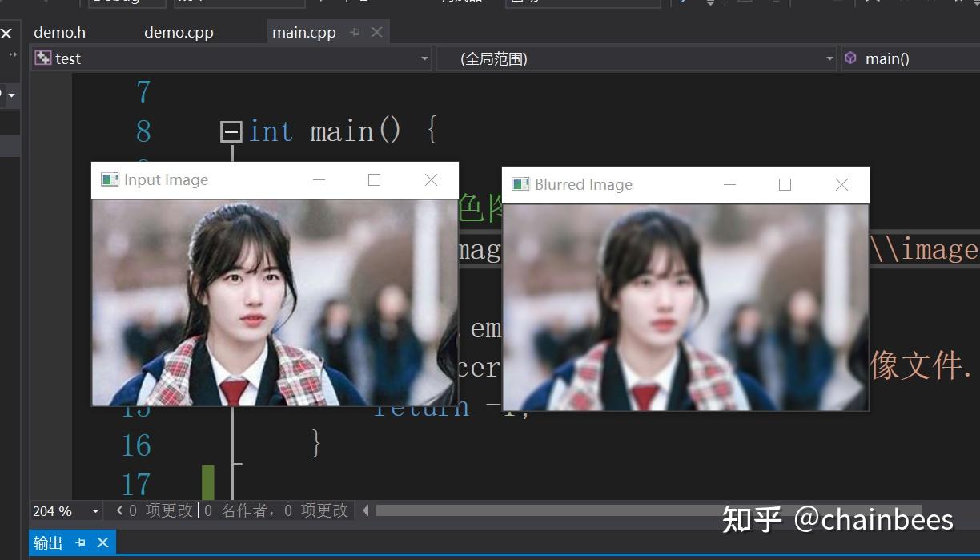Screen dimensions: 980x560
Task: Click the Input Image title bar text
Action: 166,179
